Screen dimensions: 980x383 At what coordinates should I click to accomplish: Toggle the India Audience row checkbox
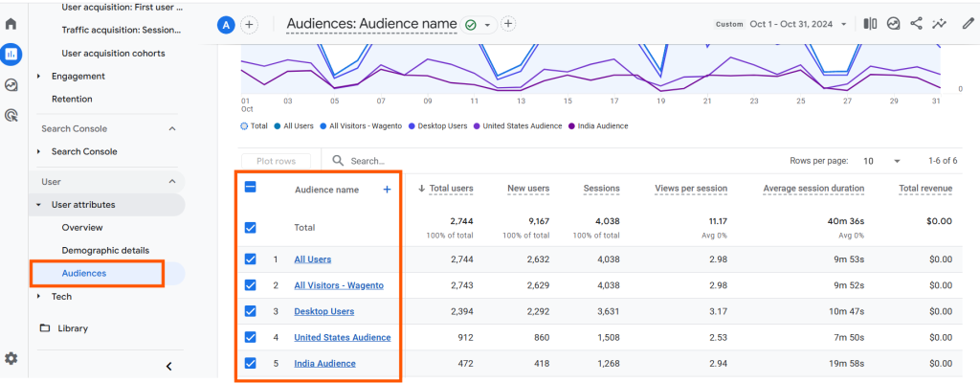[x=250, y=363]
